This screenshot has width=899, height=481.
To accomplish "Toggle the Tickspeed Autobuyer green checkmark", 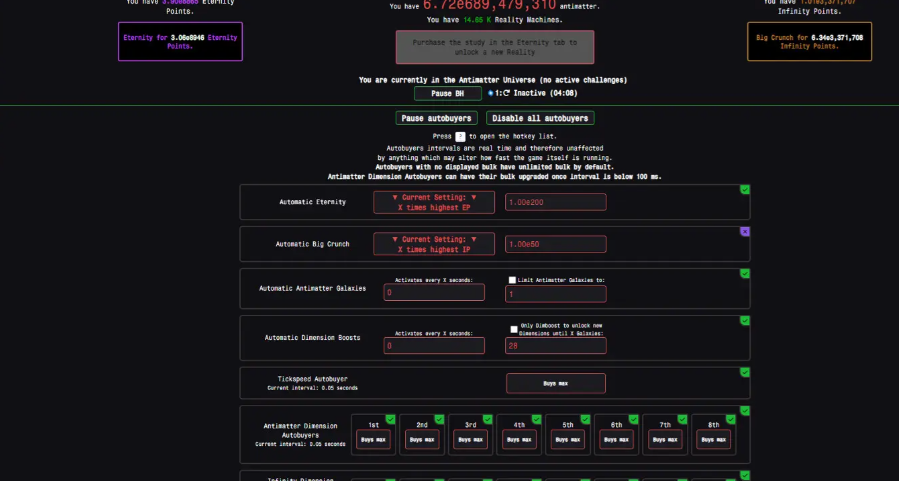I will pos(745,373).
